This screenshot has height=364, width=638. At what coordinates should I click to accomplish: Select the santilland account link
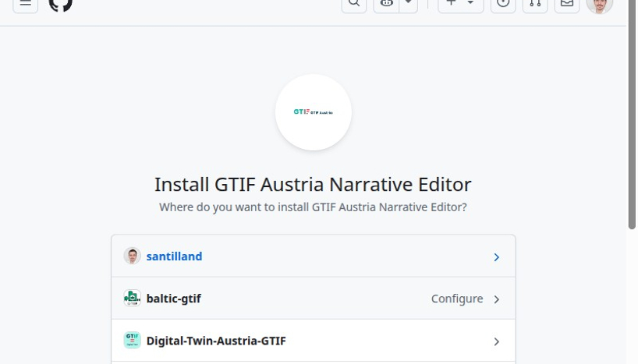pyautogui.click(x=174, y=256)
